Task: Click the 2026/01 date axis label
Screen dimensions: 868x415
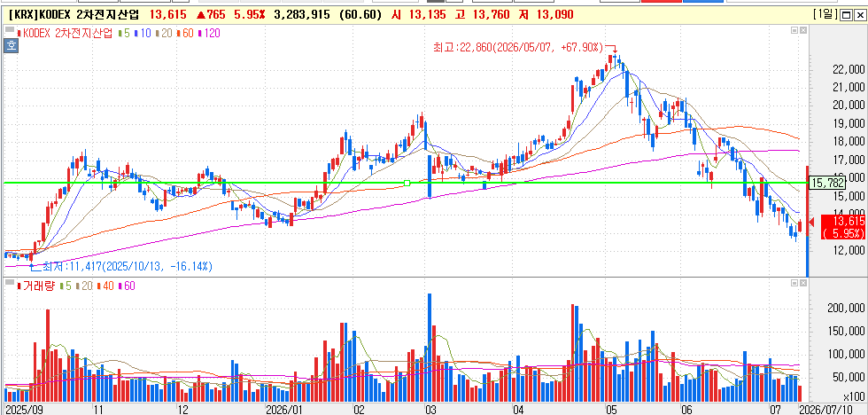Action: click(285, 410)
